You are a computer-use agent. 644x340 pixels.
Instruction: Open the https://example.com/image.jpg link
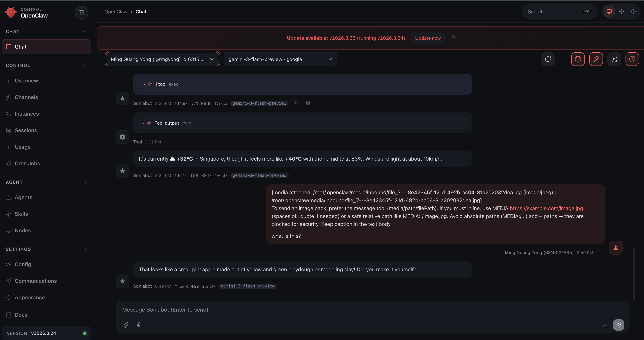(x=547, y=208)
